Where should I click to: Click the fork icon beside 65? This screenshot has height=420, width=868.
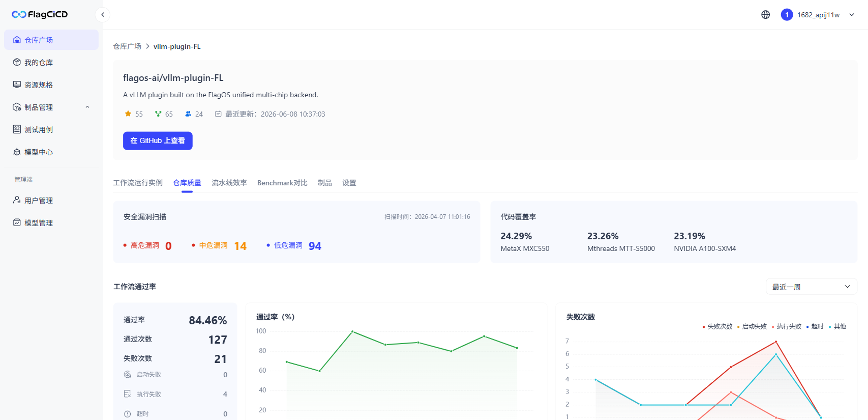(158, 114)
